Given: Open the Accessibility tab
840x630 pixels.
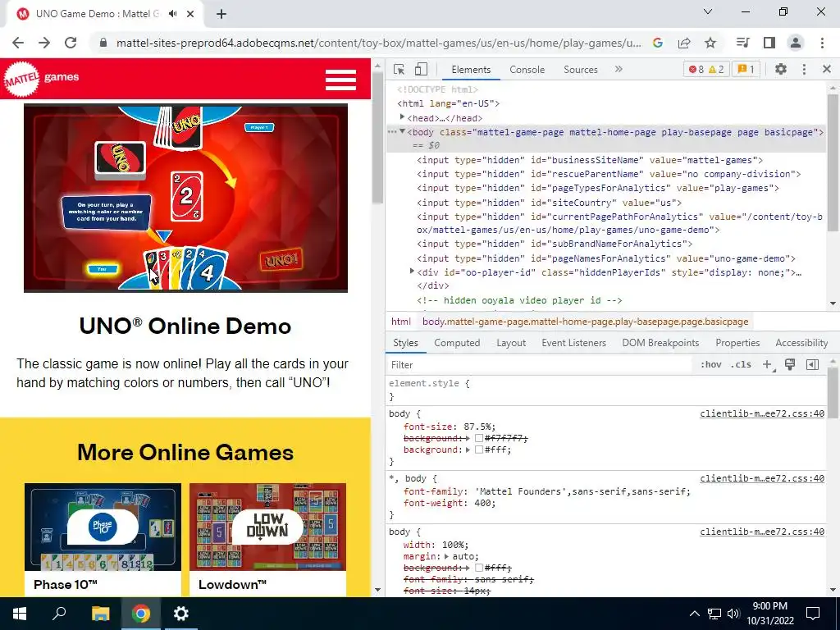Looking at the screenshot, I should (801, 343).
